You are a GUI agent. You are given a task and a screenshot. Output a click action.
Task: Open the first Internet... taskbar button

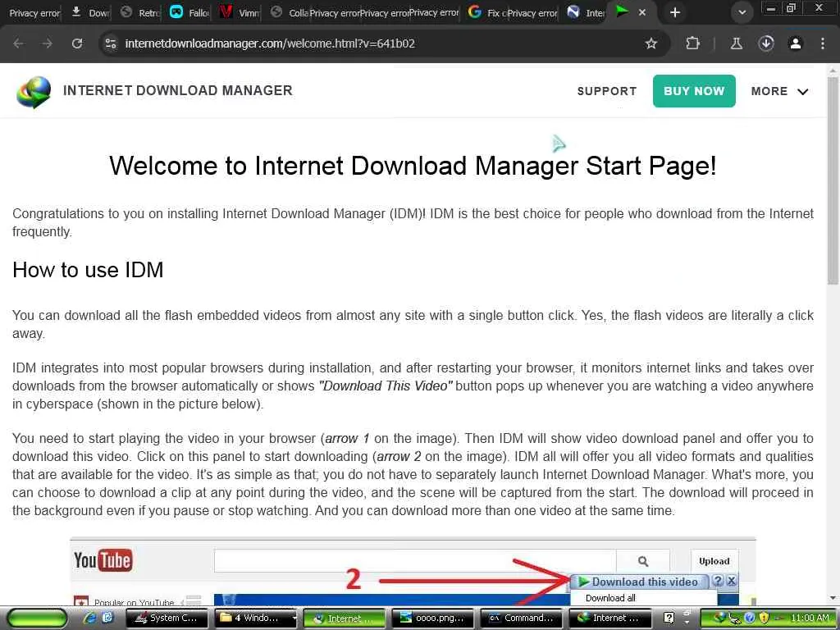tap(345, 619)
